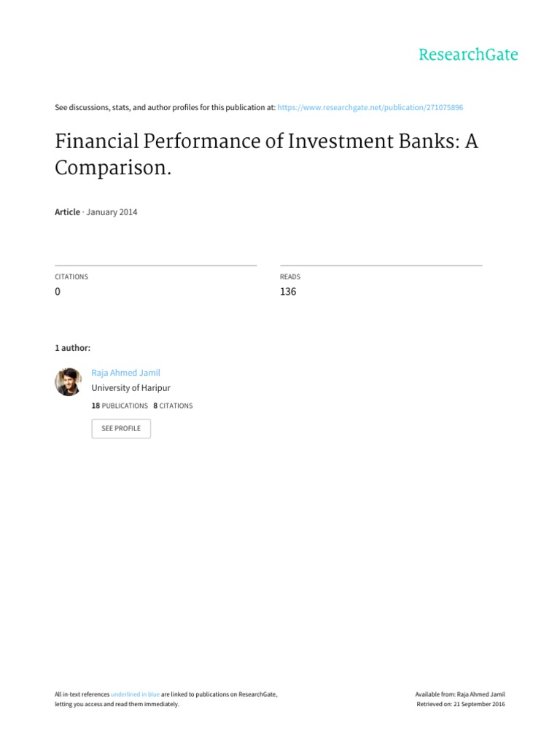Click the SEE PROFILE button
This screenshot has height=747, width=560.
click(x=121, y=428)
